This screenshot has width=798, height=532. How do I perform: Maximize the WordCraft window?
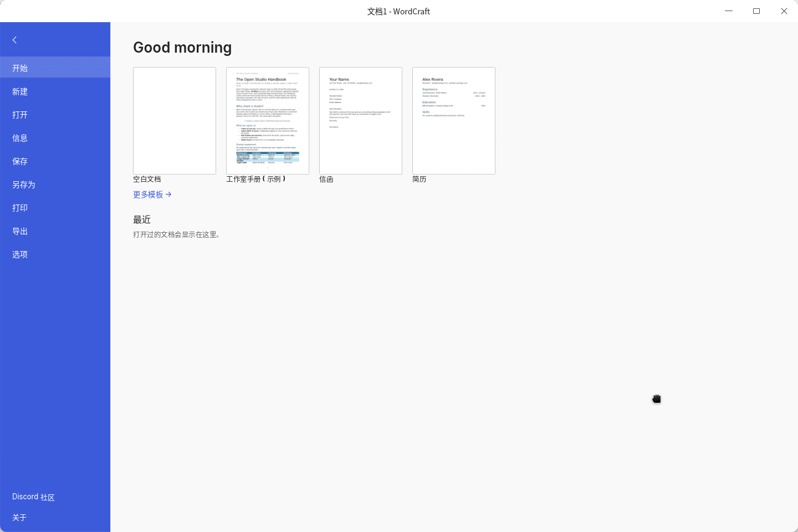tap(756, 11)
